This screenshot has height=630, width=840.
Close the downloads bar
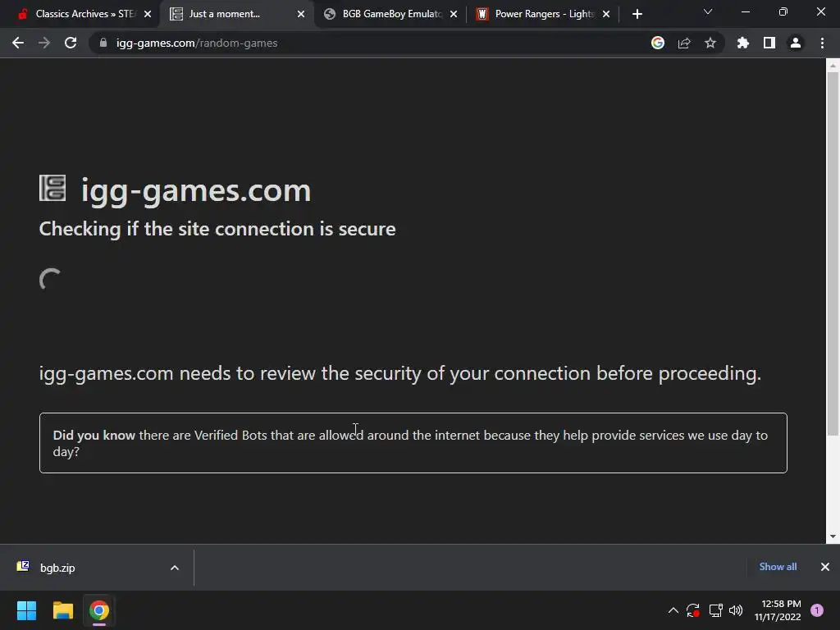(x=825, y=567)
